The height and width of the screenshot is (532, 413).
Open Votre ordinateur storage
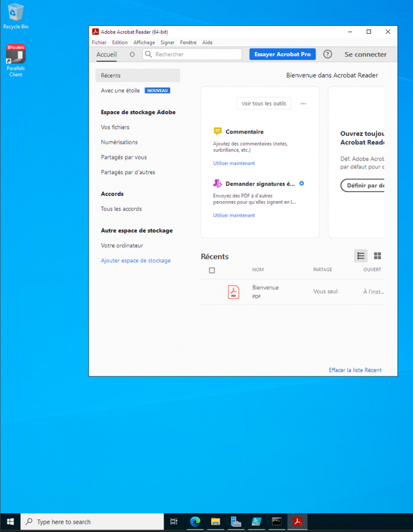click(x=122, y=245)
